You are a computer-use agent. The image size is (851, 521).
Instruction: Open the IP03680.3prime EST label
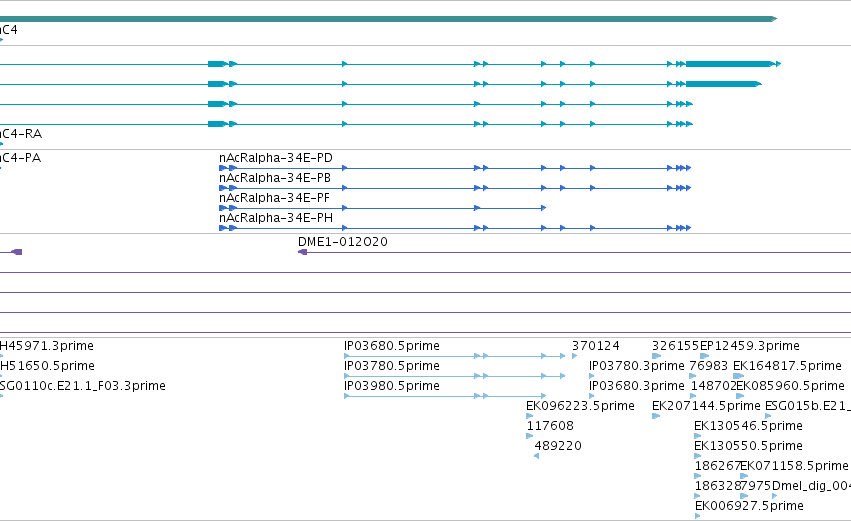[x=637, y=386]
